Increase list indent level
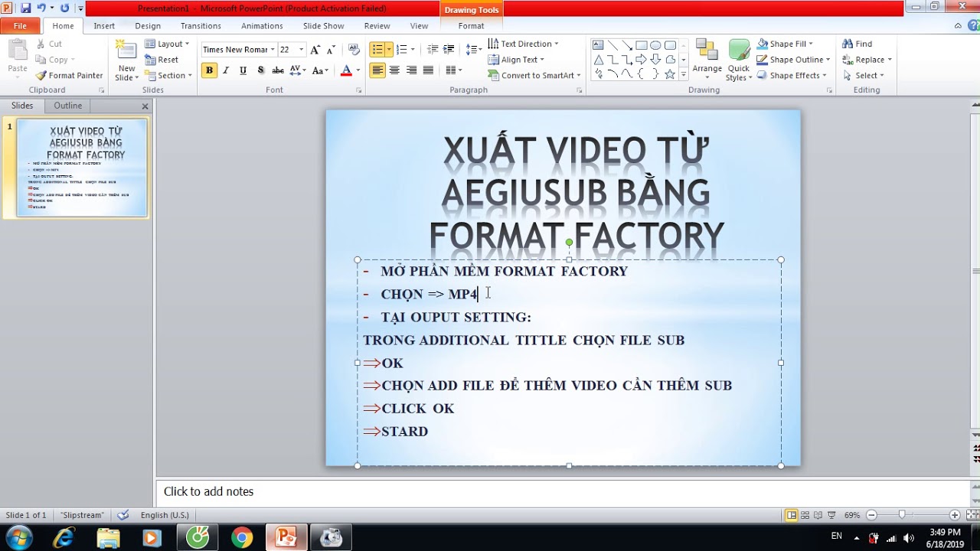This screenshot has height=551, width=980. coord(450,50)
